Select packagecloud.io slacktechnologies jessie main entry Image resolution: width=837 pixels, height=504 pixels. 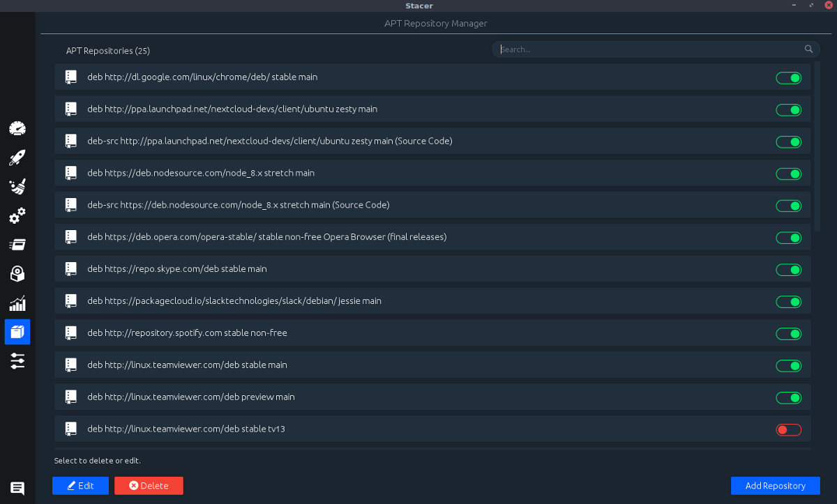234,301
